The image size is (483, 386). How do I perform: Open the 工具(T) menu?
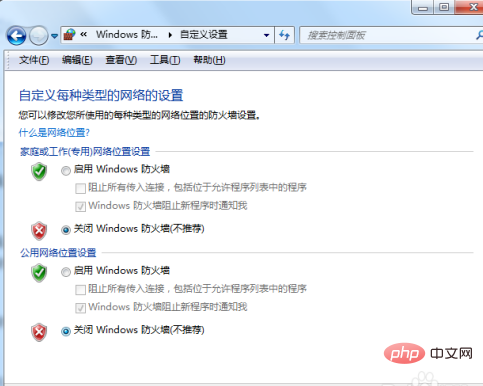click(x=165, y=60)
